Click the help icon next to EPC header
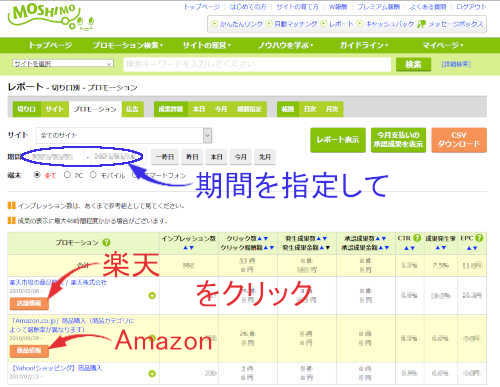The height and width of the screenshot is (387, 500). [x=479, y=238]
